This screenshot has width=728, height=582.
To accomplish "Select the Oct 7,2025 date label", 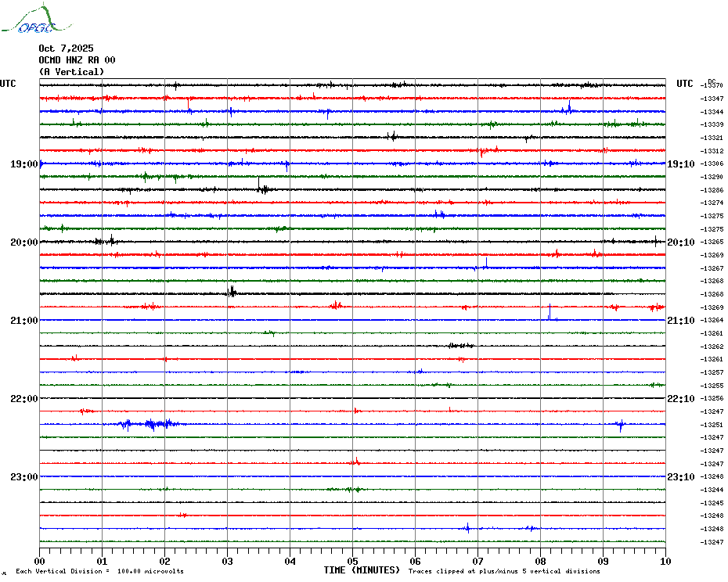I will click(66, 48).
